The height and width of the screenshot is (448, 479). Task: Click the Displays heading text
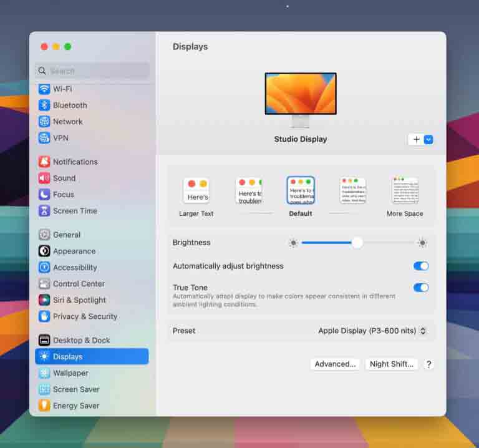[190, 47]
